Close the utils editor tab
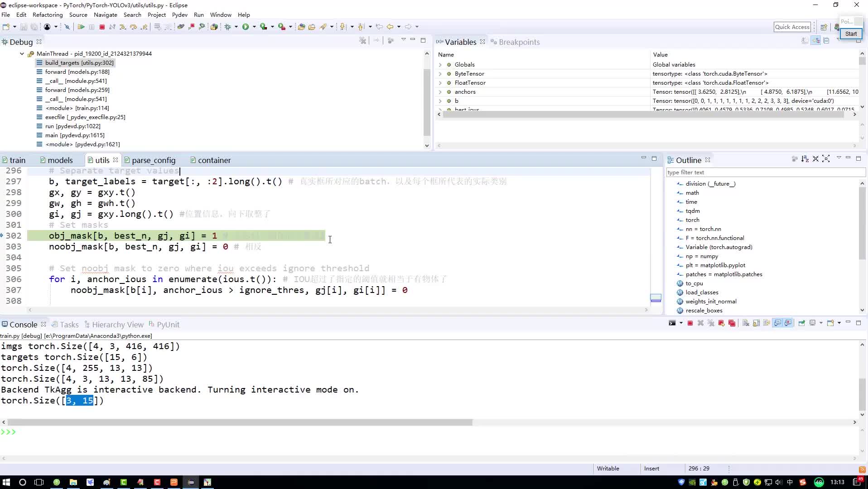Viewport: 868px width, 489px height. pyautogui.click(x=116, y=160)
